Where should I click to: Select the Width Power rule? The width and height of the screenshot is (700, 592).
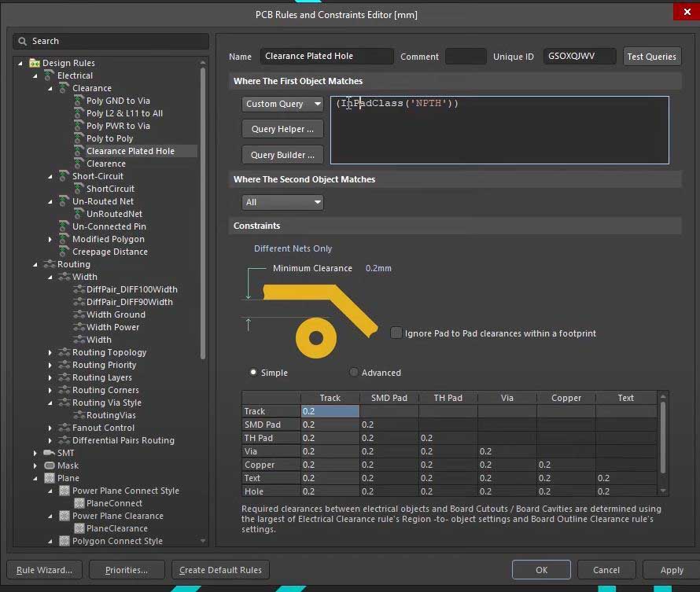point(112,327)
